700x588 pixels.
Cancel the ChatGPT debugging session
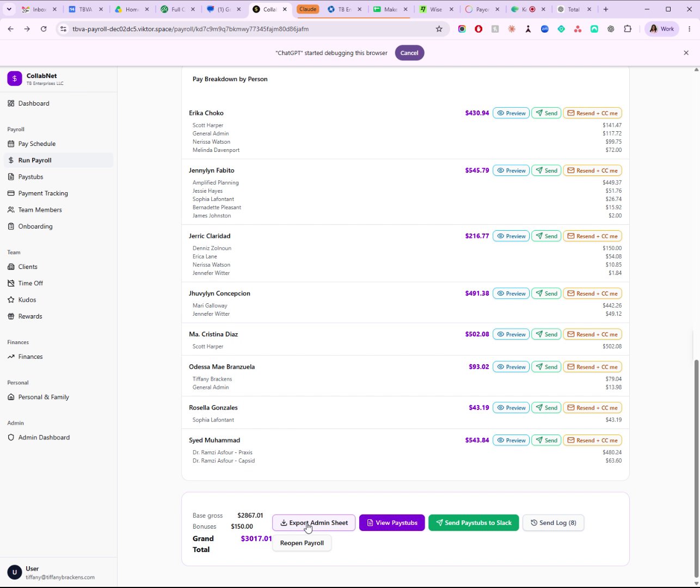point(409,53)
